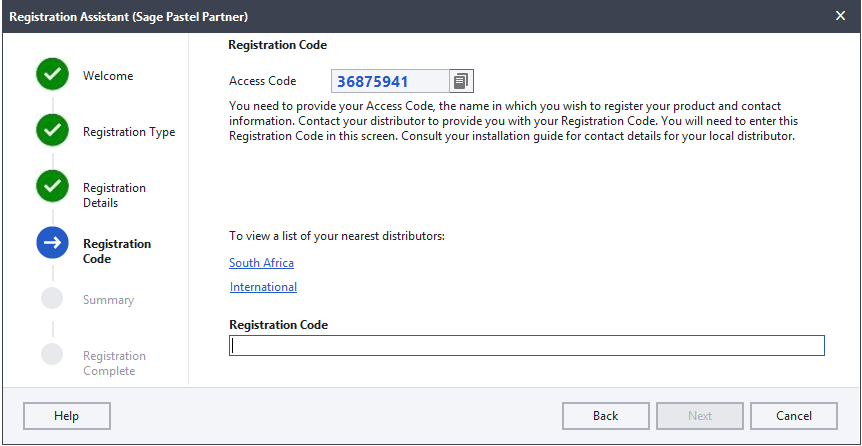The image size is (862, 446).
Task: Cancel the registration assistant
Action: [794, 416]
